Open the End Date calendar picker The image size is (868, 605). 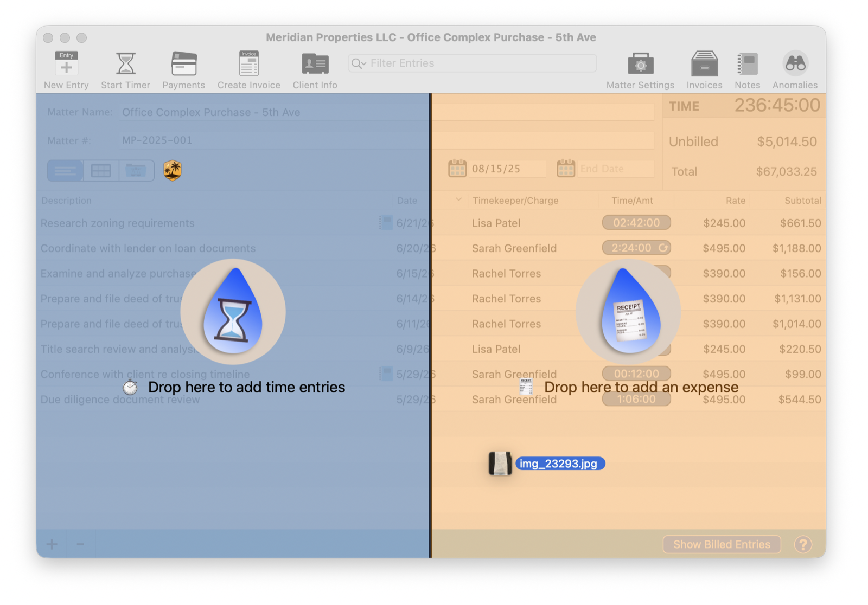point(566,169)
